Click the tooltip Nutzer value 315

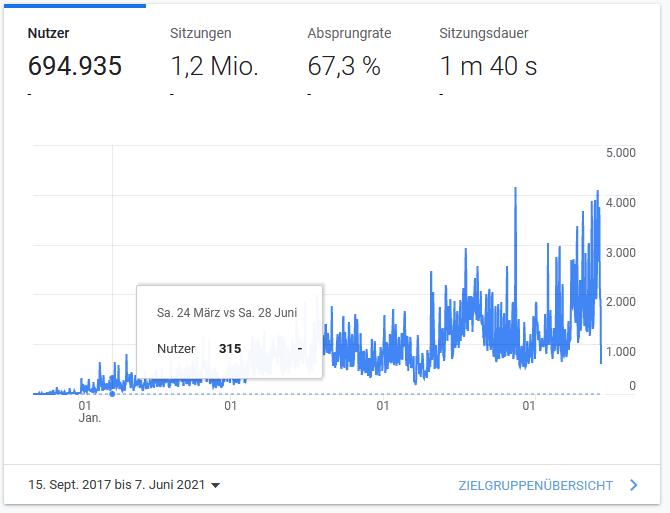[x=230, y=349]
